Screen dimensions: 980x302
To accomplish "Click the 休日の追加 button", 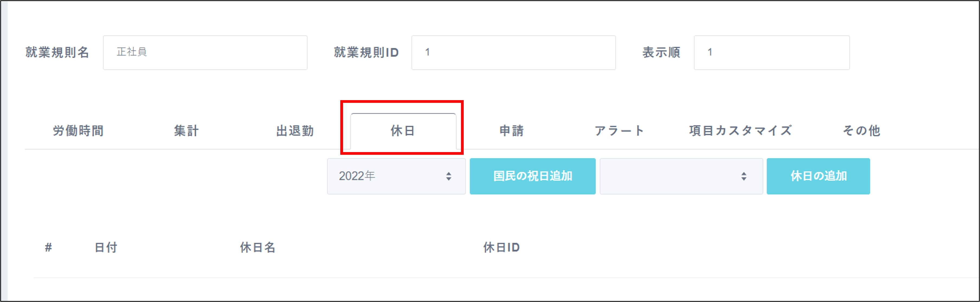I will (x=818, y=176).
